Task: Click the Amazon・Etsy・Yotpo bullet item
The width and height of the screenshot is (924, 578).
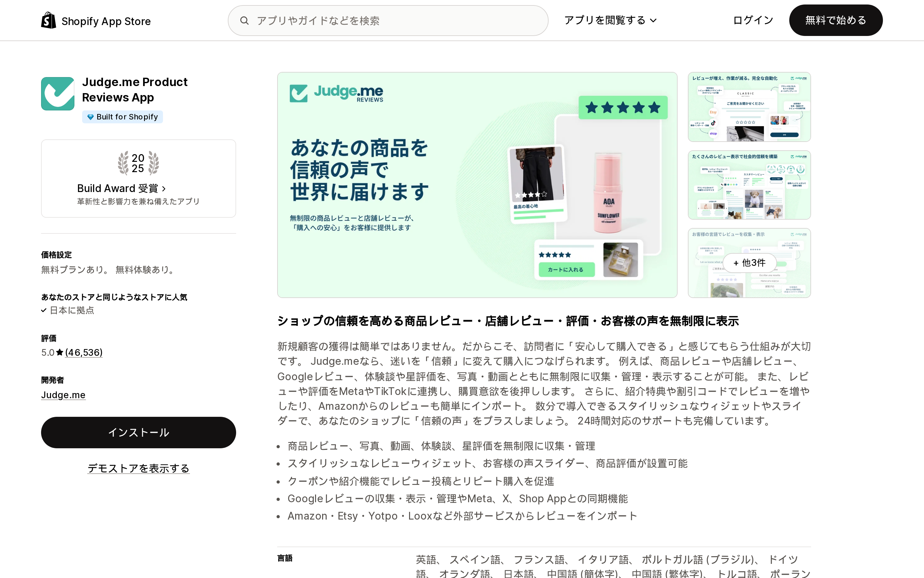Action: (x=462, y=516)
